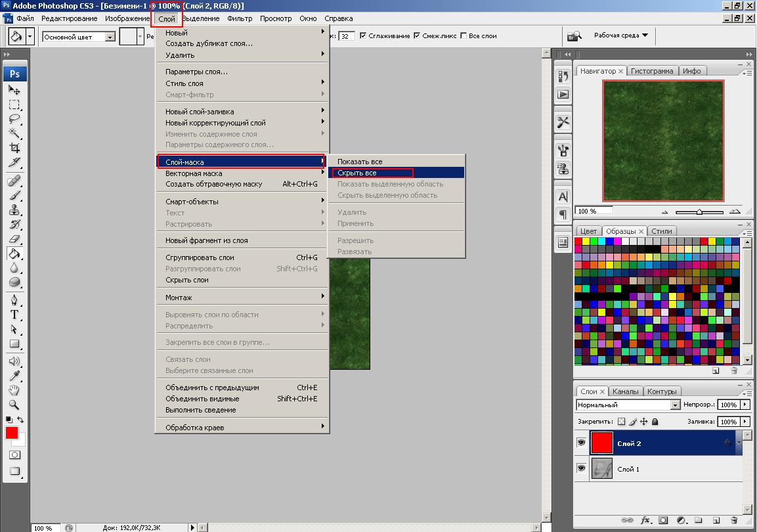Viewport: 757px width, 532px height.
Task: Enable the Все слои checkbox
Action: coord(464,36)
